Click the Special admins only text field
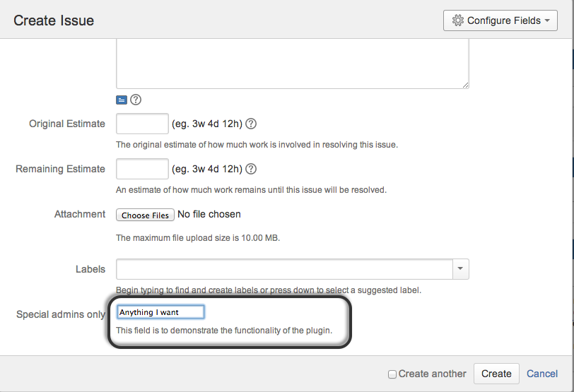This screenshot has width=574, height=392. coord(160,312)
